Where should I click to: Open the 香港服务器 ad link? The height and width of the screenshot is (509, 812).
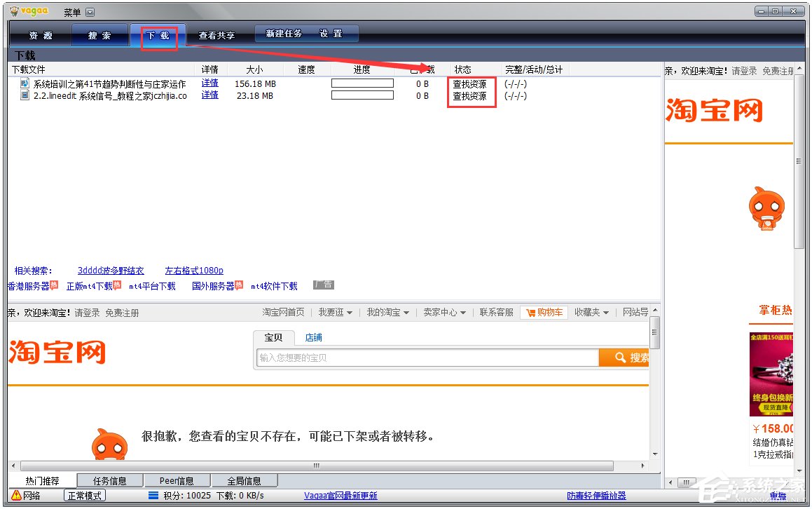(29, 286)
